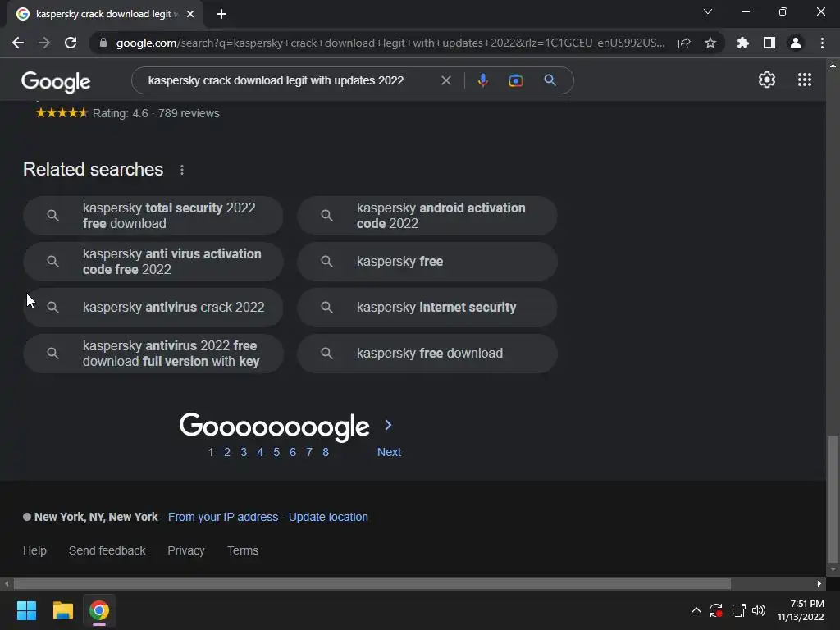The image size is (840, 630).
Task: Click Send feedback in footer
Action: click(107, 550)
